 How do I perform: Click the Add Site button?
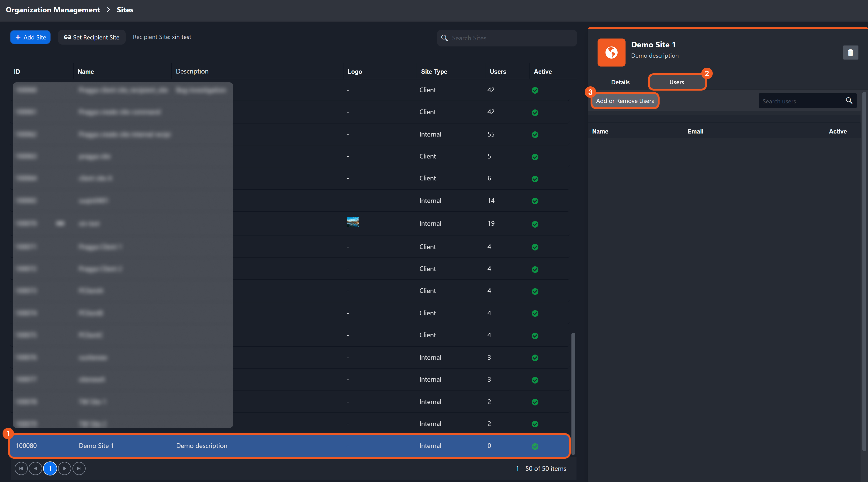coord(30,37)
